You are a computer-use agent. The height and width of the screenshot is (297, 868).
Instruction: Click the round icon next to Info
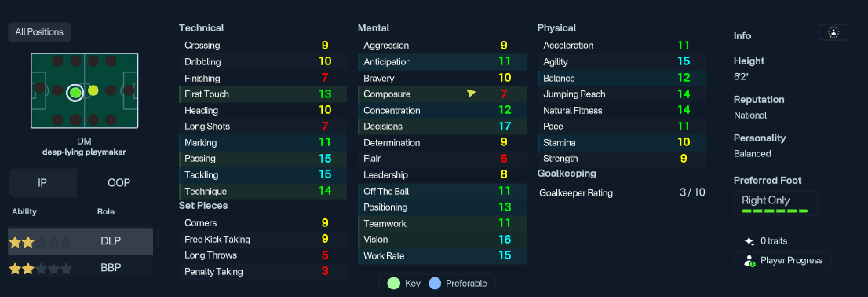[x=833, y=33]
